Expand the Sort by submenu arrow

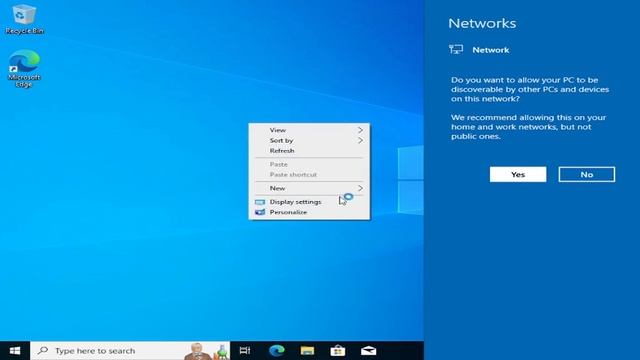point(360,140)
